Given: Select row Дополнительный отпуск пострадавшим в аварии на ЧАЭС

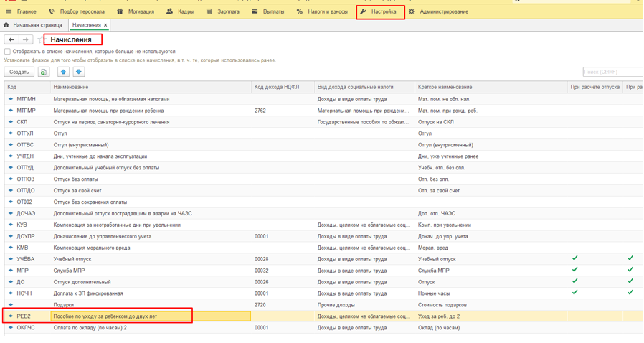Looking at the screenshot, I should pos(323,214).
